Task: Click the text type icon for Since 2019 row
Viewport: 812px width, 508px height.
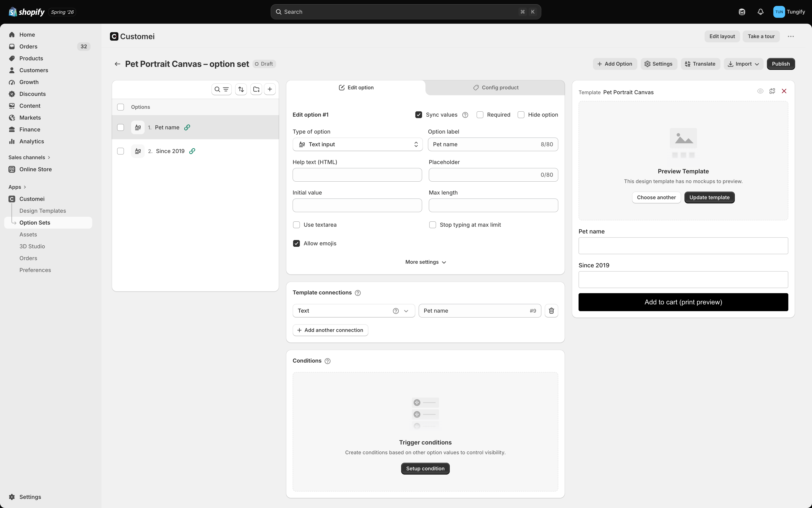Action: pyautogui.click(x=138, y=151)
